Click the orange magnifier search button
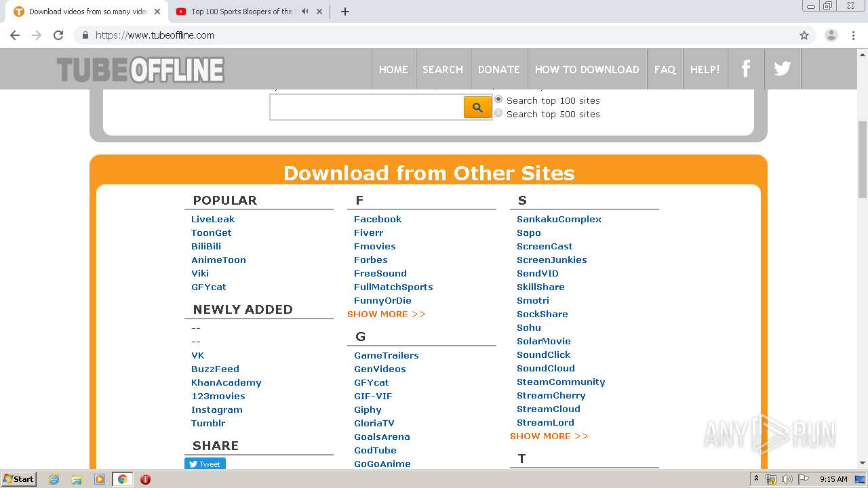 477,107
